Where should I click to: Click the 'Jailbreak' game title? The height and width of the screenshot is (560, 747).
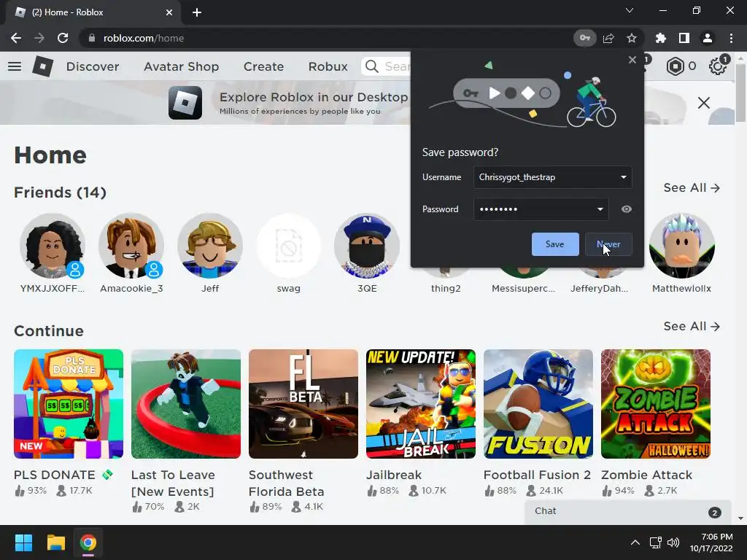pos(393,475)
